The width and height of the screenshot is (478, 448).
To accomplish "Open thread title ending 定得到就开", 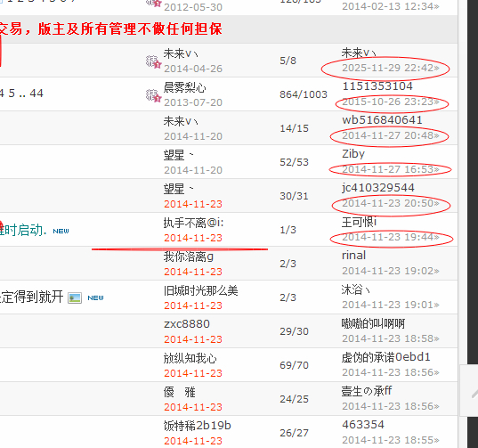I will coord(31,297).
